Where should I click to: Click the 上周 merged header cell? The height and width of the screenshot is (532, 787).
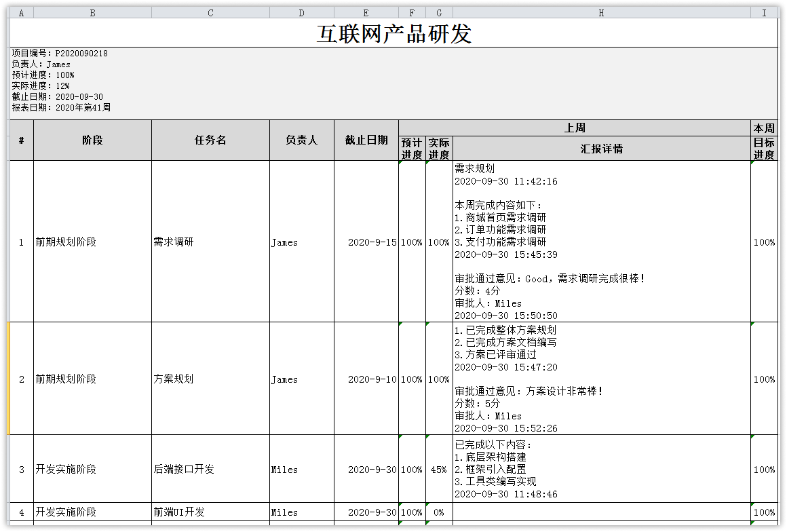(575, 128)
